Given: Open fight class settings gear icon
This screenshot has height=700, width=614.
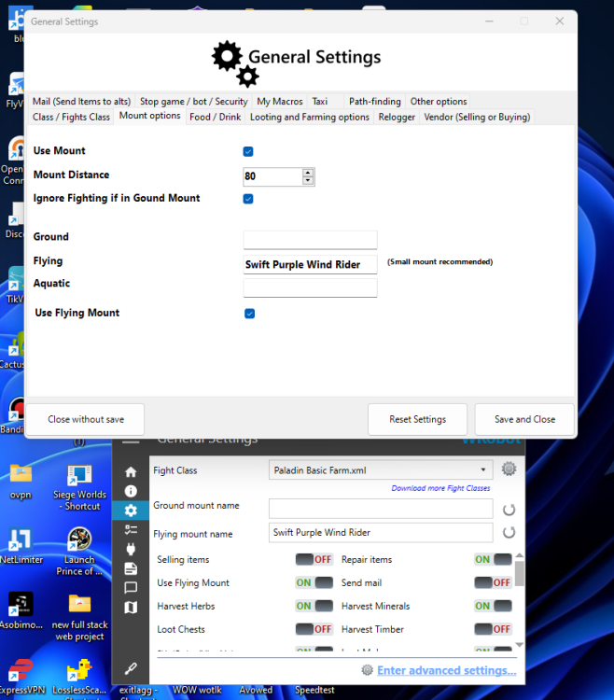Looking at the screenshot, I should click(x=509, y=469).
